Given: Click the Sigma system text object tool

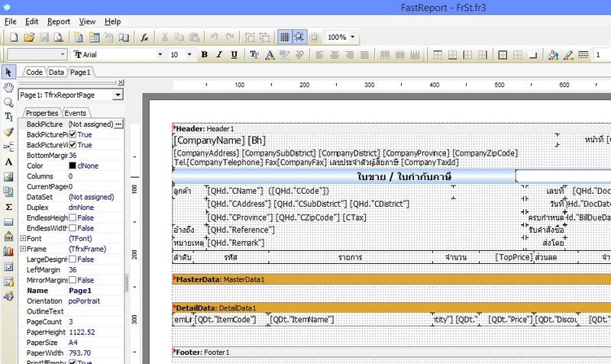Looking at the screenshot, I should tap(8, 207).
